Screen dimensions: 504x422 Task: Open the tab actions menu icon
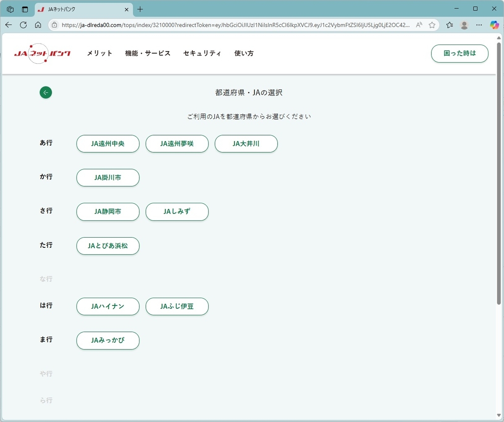[25, 9]
